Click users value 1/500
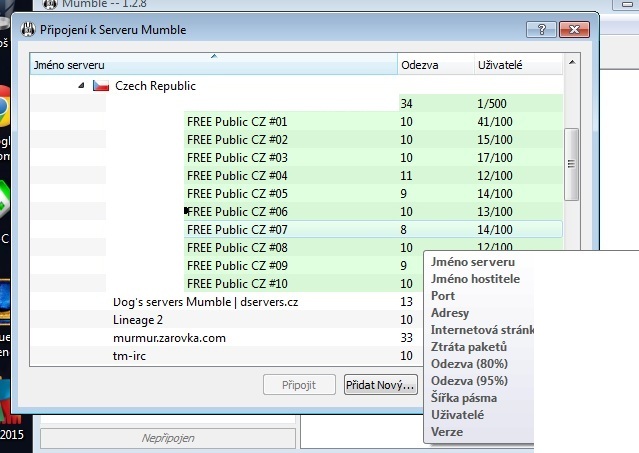 [x=492, y=103]
